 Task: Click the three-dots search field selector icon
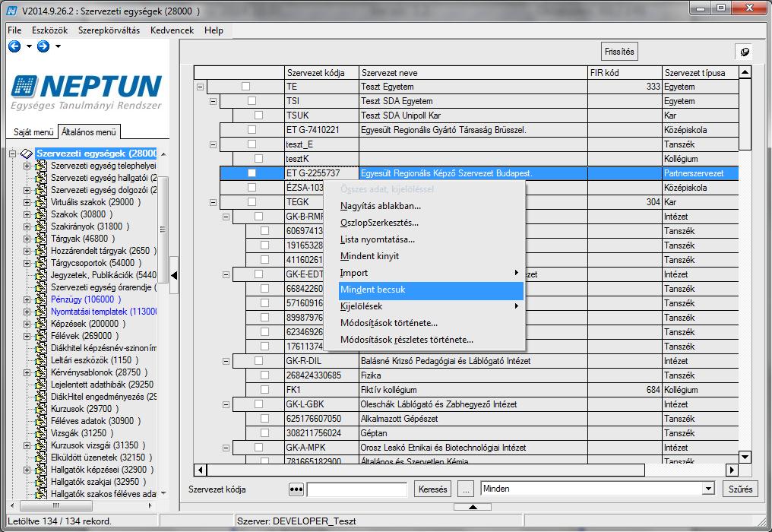click(x=296, y=489)
